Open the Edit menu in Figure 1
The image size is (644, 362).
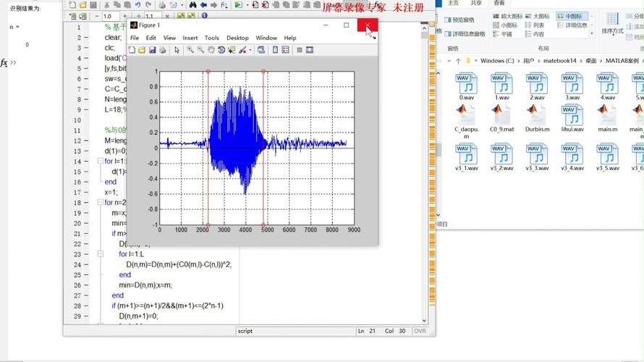click(x=151, y=38)
